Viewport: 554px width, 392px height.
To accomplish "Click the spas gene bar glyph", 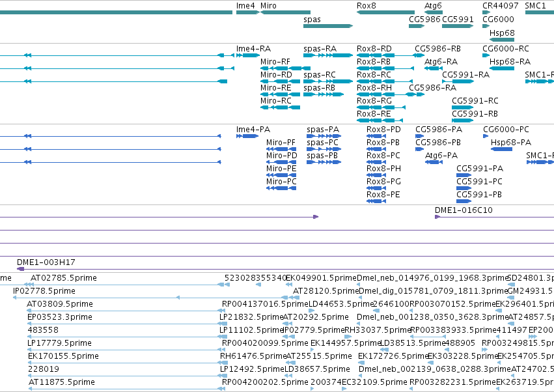I will click(x=328, y=26).
